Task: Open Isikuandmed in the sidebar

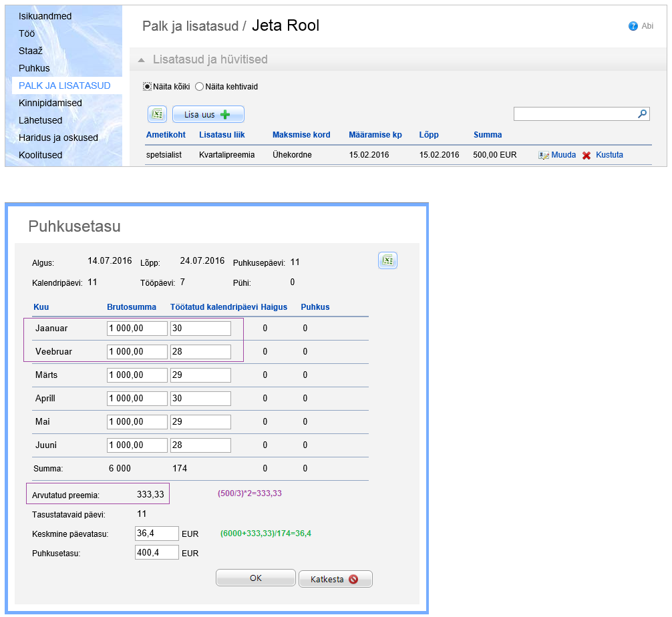Action: [45, 16]
